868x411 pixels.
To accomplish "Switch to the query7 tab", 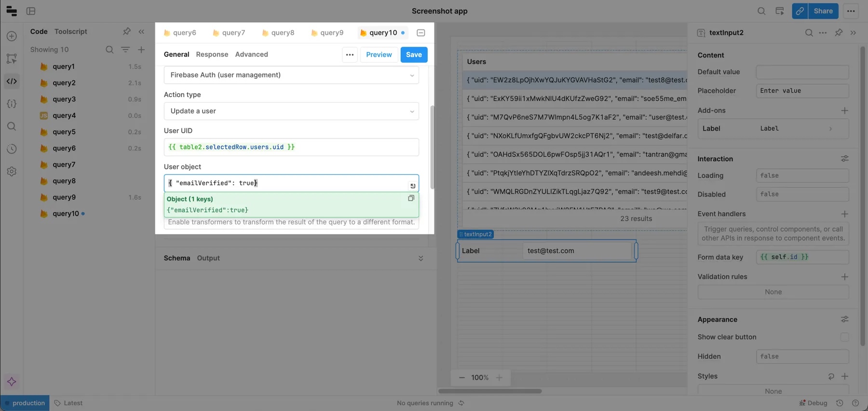I will click(229, 33).
